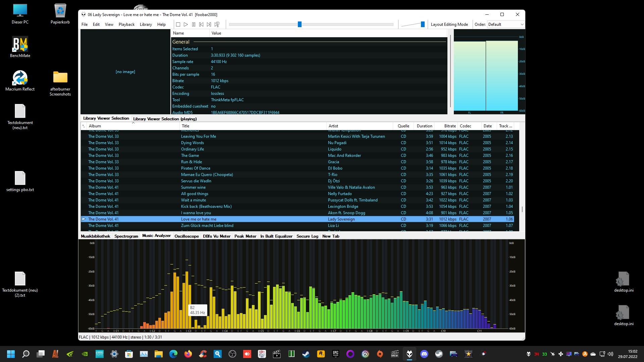Open Papierkorb recycle bin icon

60,14
